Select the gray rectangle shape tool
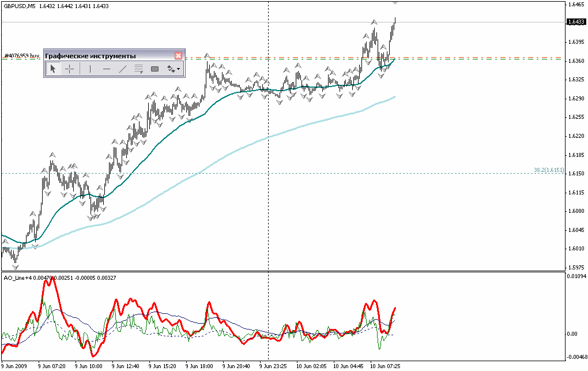The height and width of the screenshot is (371, 588). [154, 69]
